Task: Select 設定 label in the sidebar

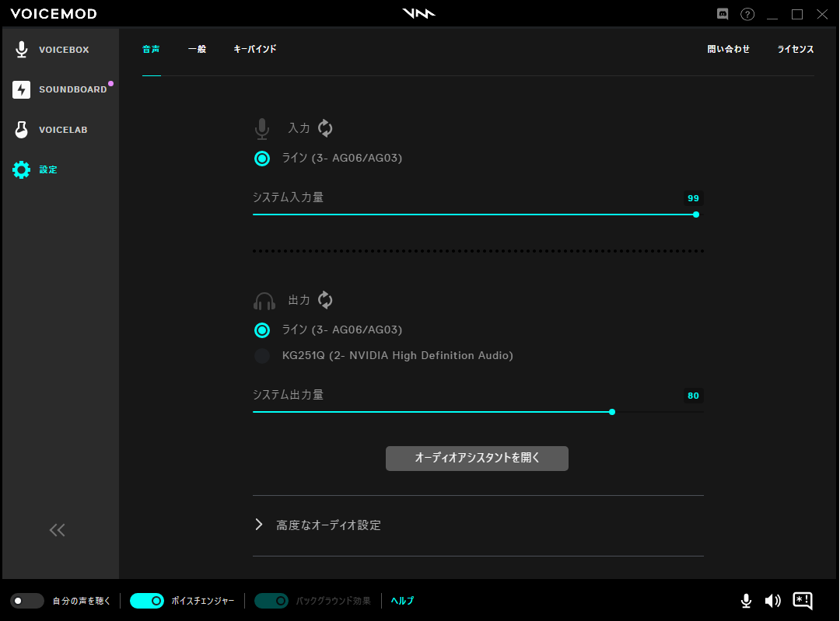Action: tap(47, 169)
